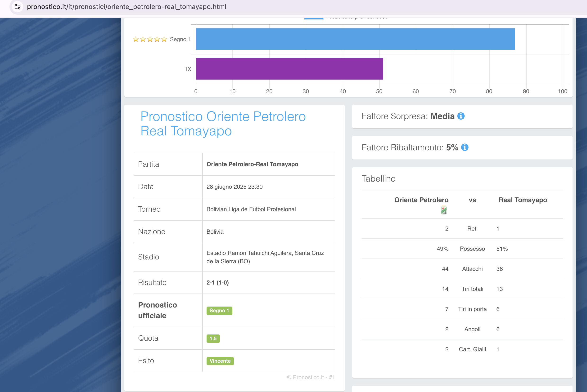Screen dimensions: 587x392
Task: Click the Risultato row label
Action: [152, 282]
